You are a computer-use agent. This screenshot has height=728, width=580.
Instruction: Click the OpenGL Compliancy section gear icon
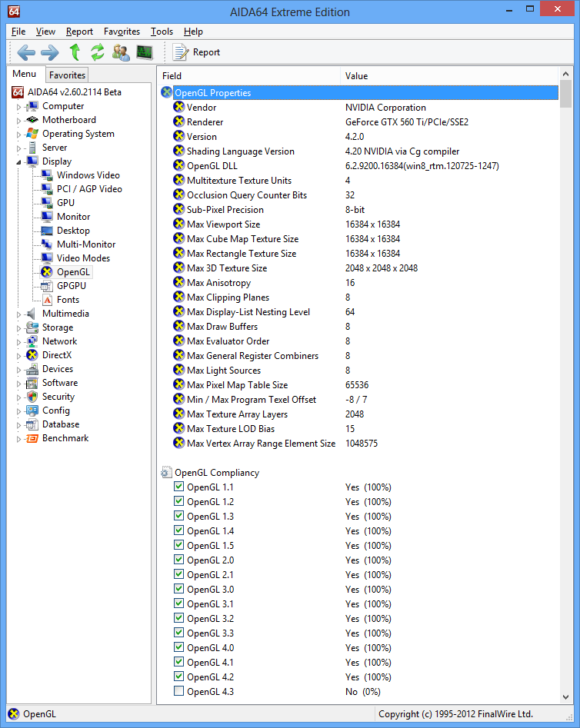(166, 473)
